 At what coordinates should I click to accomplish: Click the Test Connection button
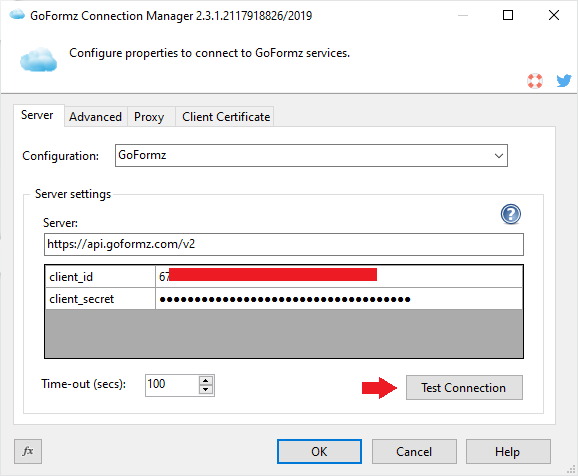(x=464, y=388)
